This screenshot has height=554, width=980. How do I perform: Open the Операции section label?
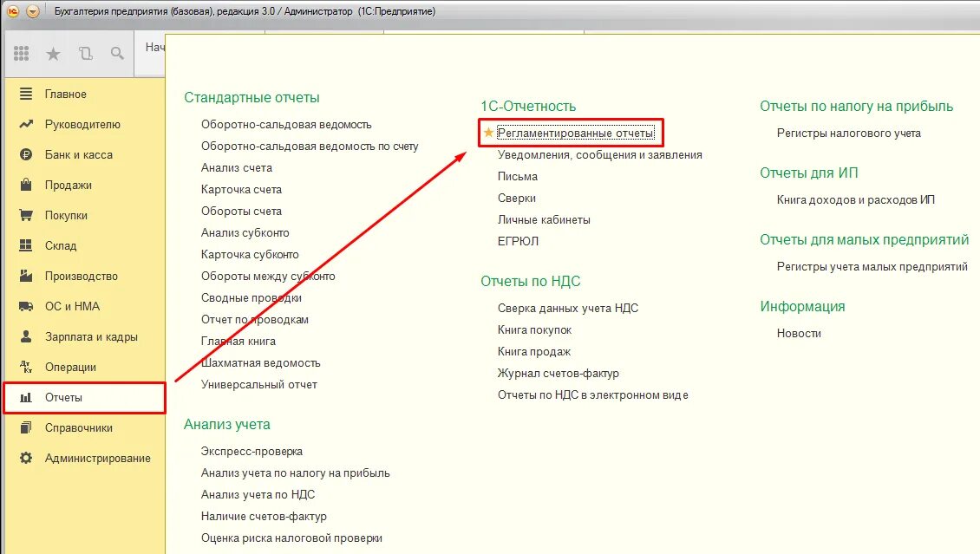[70, 368]
